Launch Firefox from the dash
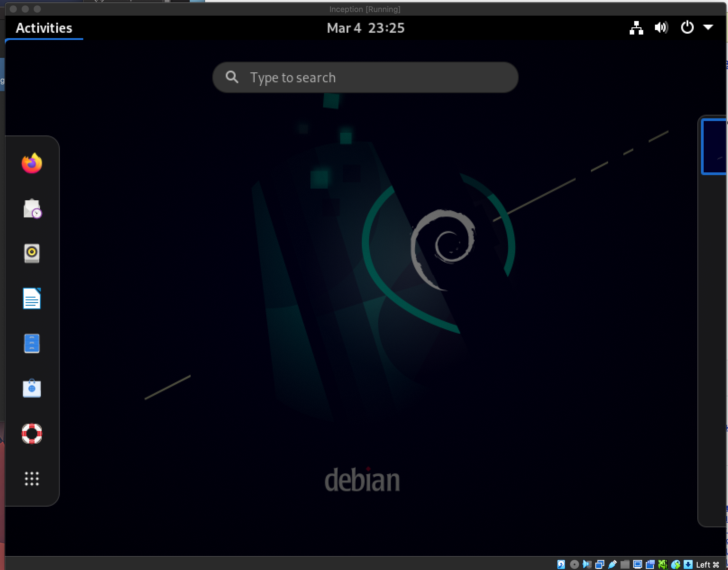The image size is (728, 570). pos(32,164)
